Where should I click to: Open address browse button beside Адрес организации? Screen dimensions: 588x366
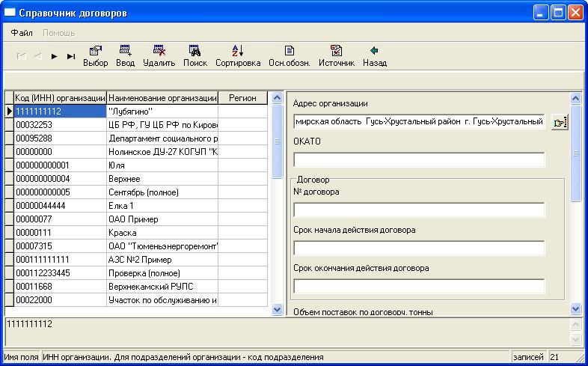point(559,121)
